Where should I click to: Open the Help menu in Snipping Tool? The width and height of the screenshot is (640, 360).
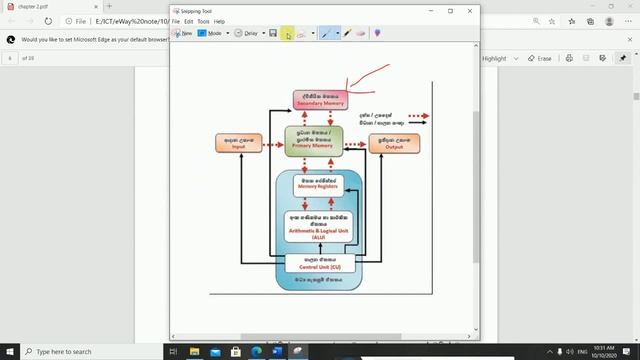pyautogui.click(x=219, y=22)
